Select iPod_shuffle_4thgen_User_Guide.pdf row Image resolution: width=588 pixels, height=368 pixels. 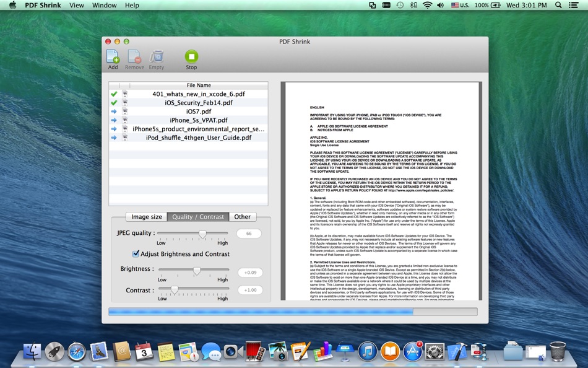click(188, 138)
